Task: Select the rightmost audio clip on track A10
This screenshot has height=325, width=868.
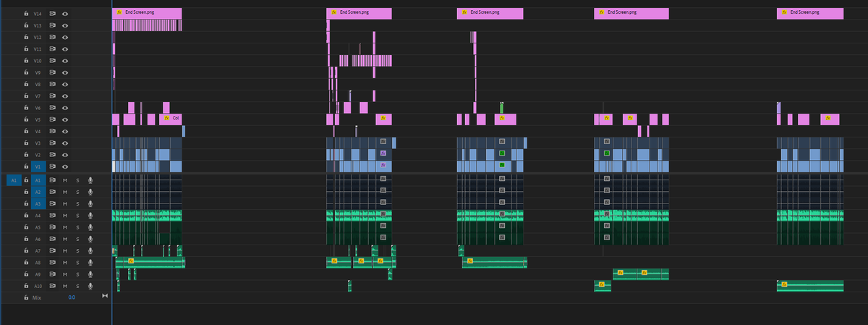Action: (810, 286)
